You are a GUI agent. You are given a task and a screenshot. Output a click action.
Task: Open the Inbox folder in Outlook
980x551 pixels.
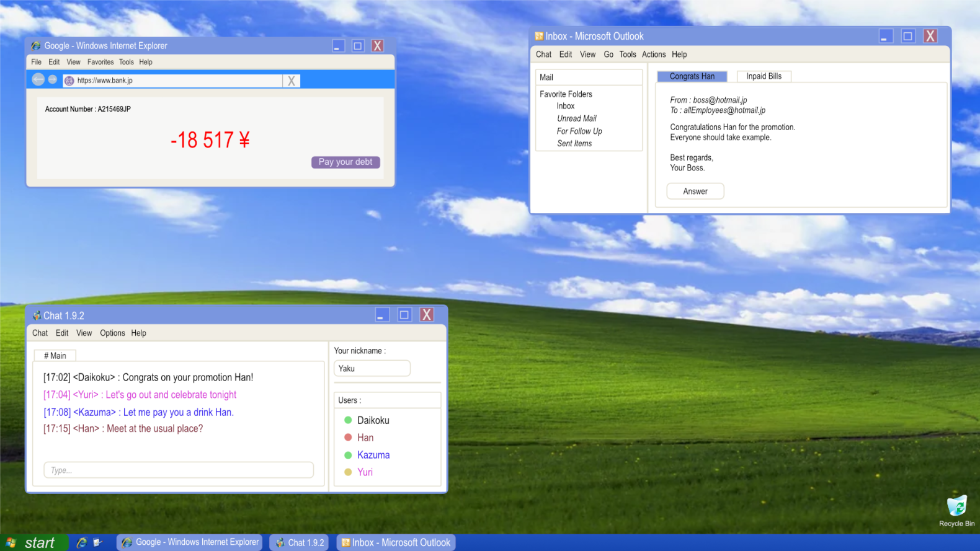coord(566,106)
